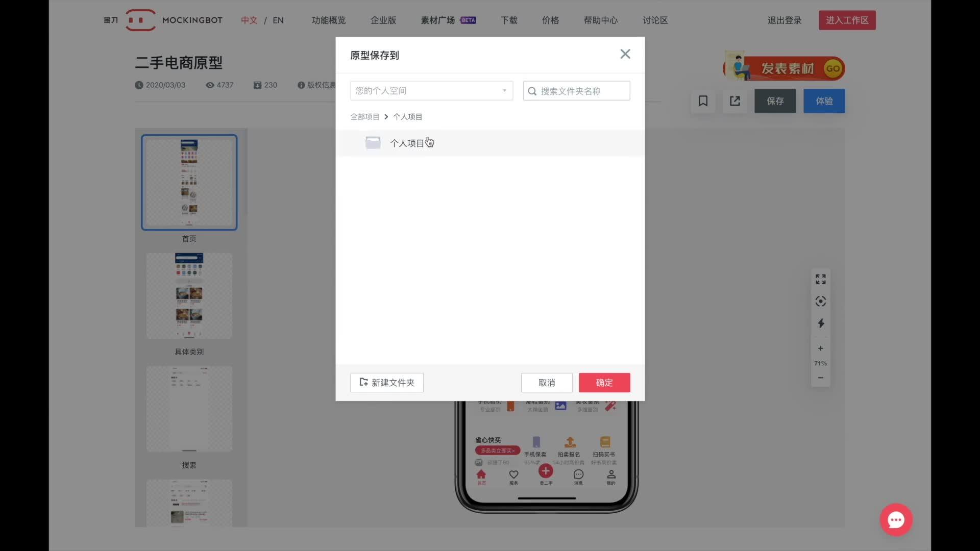Open 帮助中心 menu item
Screen dimensions: 980x551
click(601, 20)
